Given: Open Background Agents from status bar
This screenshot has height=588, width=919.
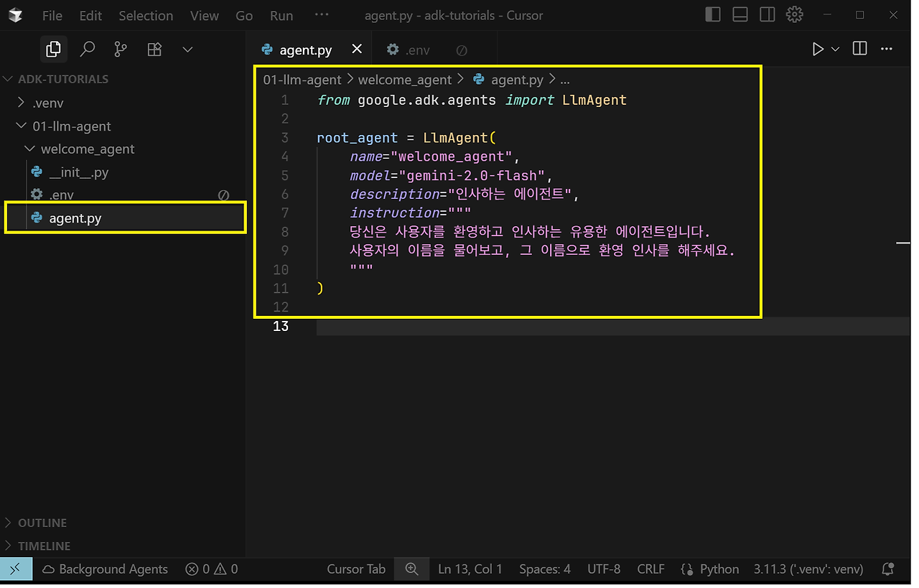Looking at the screenshot, I should [105, 569].
